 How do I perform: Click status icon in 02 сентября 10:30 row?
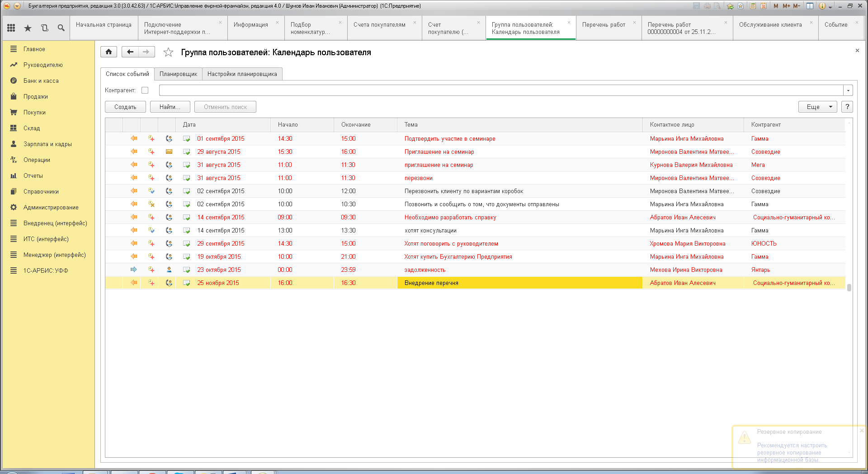[x=151, y=204]
